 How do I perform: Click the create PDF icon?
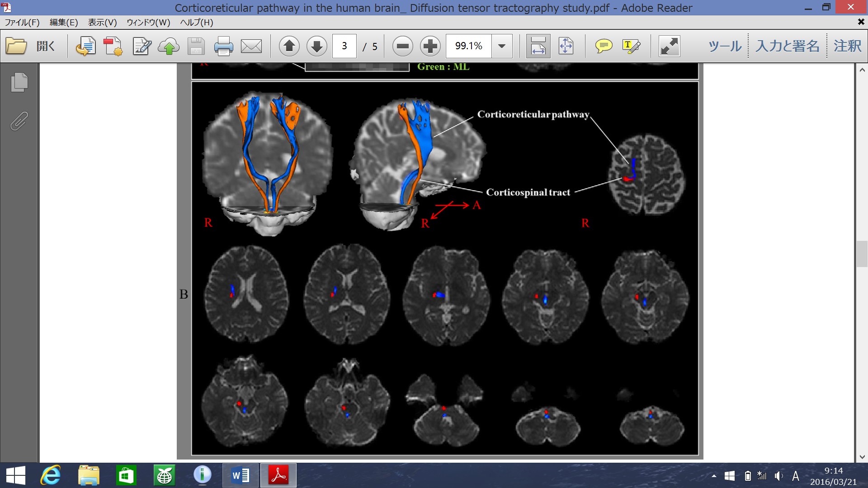(113, 46)
